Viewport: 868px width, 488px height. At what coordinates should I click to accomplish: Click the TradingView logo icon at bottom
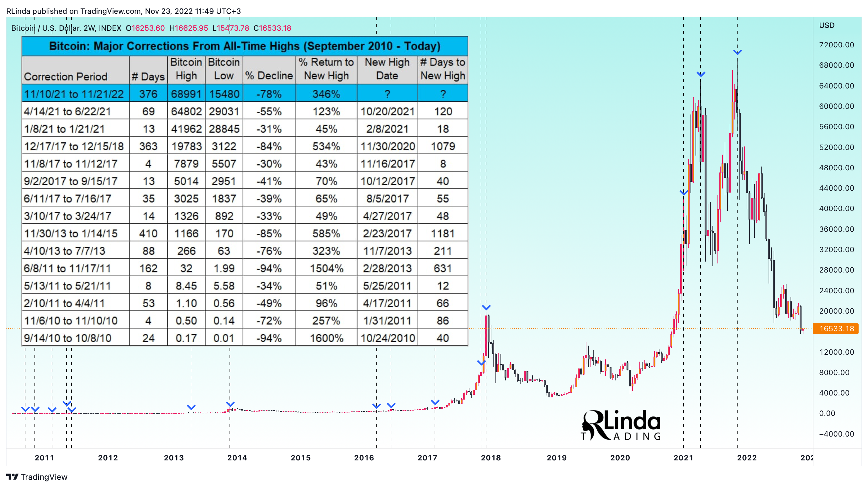point(12,477)
